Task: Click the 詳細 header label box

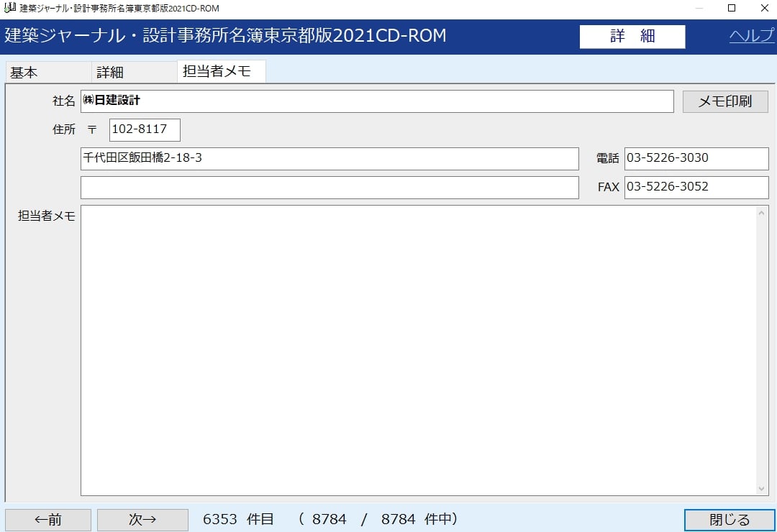Action: pos(632,37)
